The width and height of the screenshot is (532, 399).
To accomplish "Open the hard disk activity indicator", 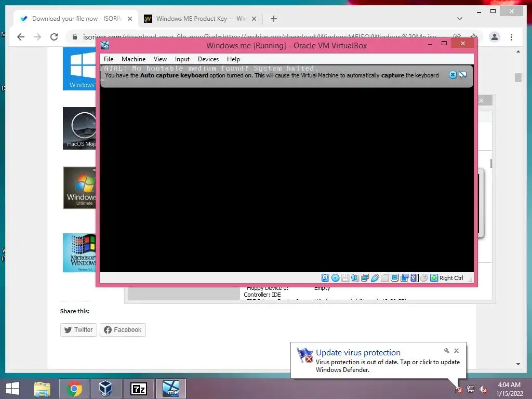I will click(x=325, y=278).
